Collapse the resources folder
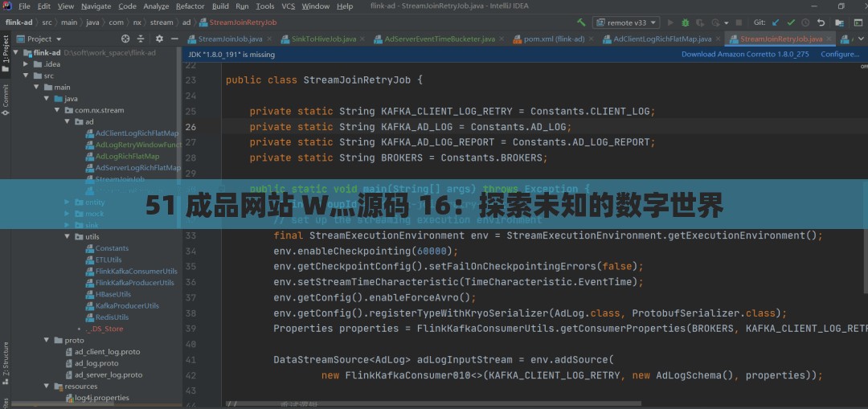 pos(47,387)
